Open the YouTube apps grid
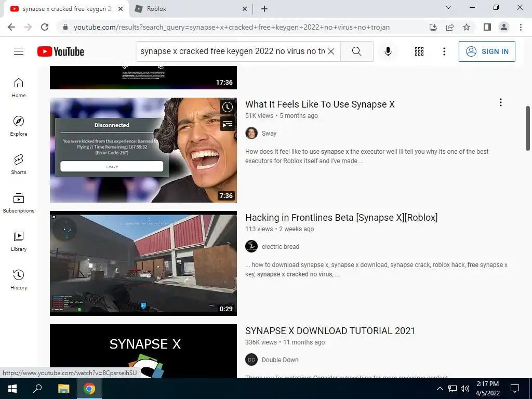Viewport: 532px width, 399px height. [x=419, y=51]
